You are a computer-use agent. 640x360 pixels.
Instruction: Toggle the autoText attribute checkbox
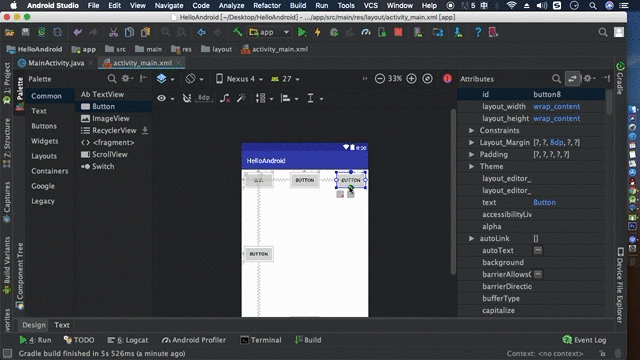[538, 250]
